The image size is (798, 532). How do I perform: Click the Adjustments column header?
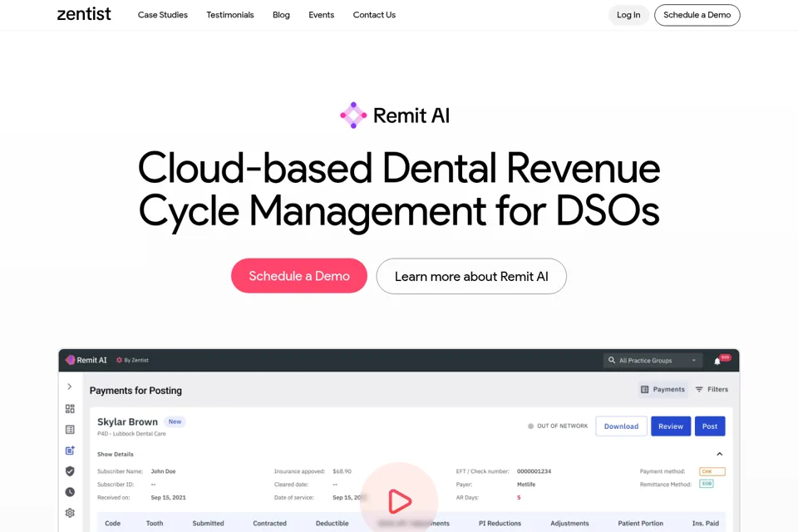click(569, 524)
